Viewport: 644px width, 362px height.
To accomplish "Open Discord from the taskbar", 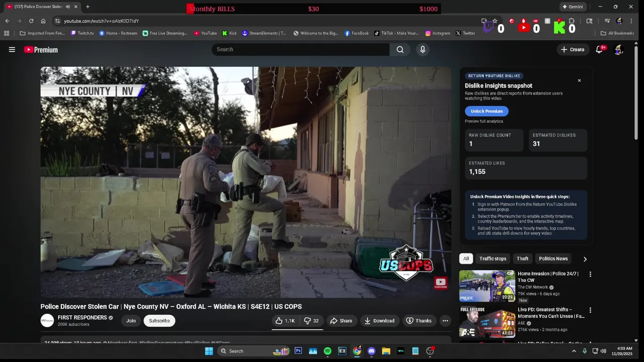I will point(371,351).
